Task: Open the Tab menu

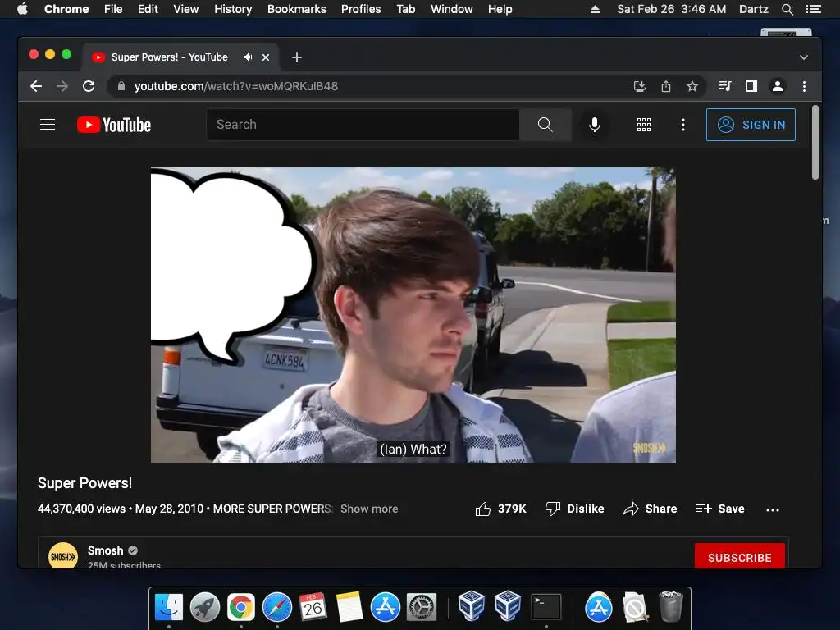Action: 405,9
